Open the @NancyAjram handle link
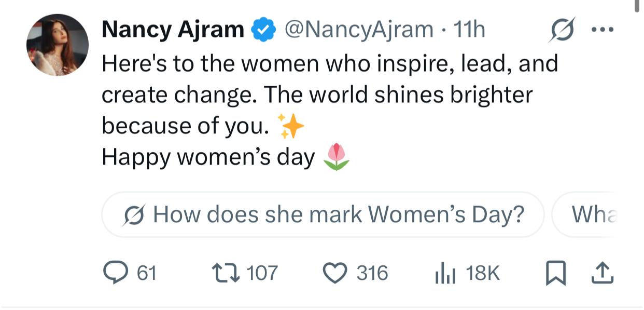The image size is (644, 310). point(359,30)
